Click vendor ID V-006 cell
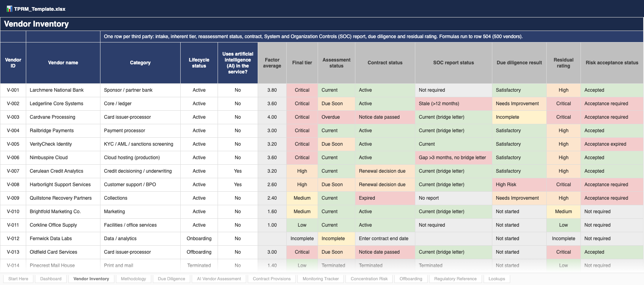The image size is (644, 285). point(13,158)
